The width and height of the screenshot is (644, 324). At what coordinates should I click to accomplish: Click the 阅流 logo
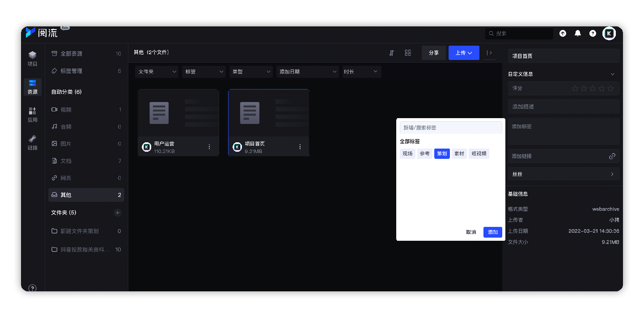[x=42, y=33]
